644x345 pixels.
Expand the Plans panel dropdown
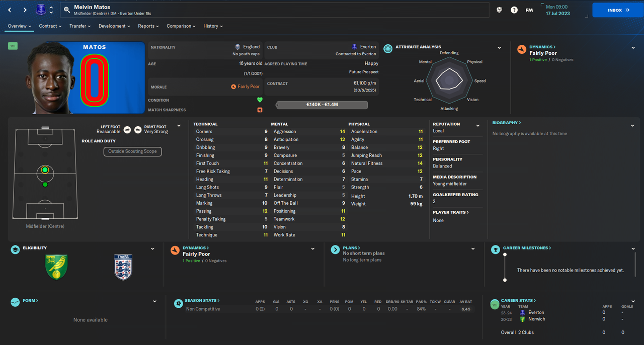(473, 248)
